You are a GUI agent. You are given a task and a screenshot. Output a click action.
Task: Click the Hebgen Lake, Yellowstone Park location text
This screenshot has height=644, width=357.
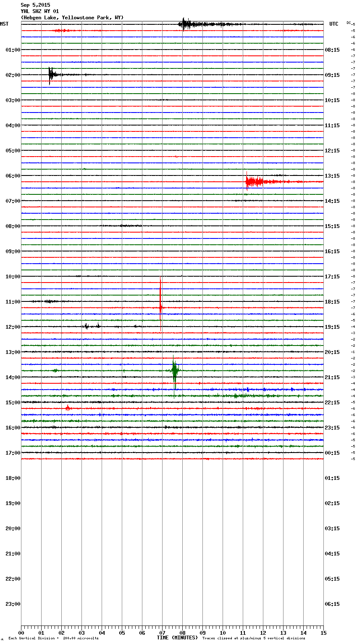[x=72, y=18]
